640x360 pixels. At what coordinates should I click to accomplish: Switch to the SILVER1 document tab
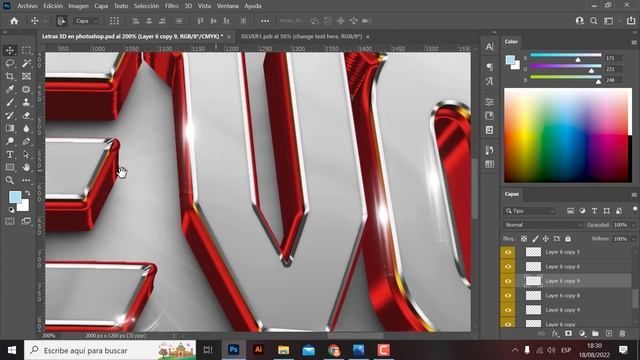click(x=301, y=36)
